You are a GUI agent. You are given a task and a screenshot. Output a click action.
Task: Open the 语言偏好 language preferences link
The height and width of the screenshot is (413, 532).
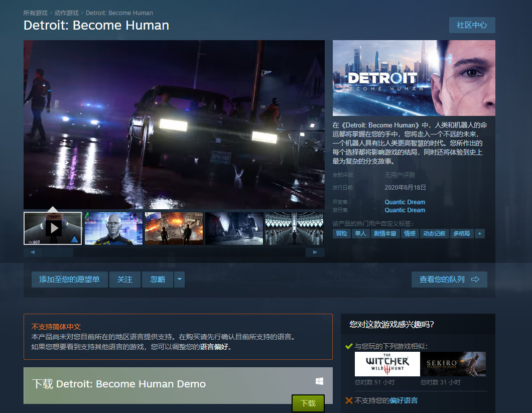pyautogui.click(x=214, y=347)
